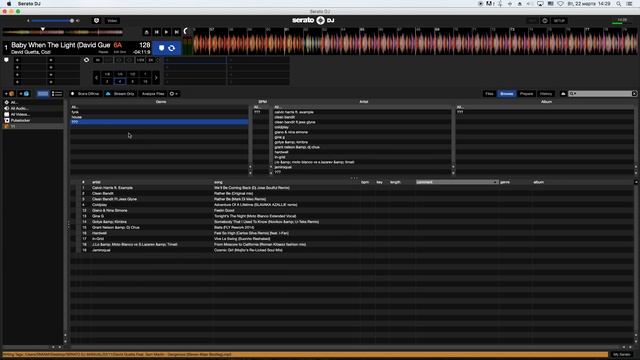Select 'jamiroquai' in the Artist filter list
This screenshot has width=640, height=360.
(x=362, y=167)
